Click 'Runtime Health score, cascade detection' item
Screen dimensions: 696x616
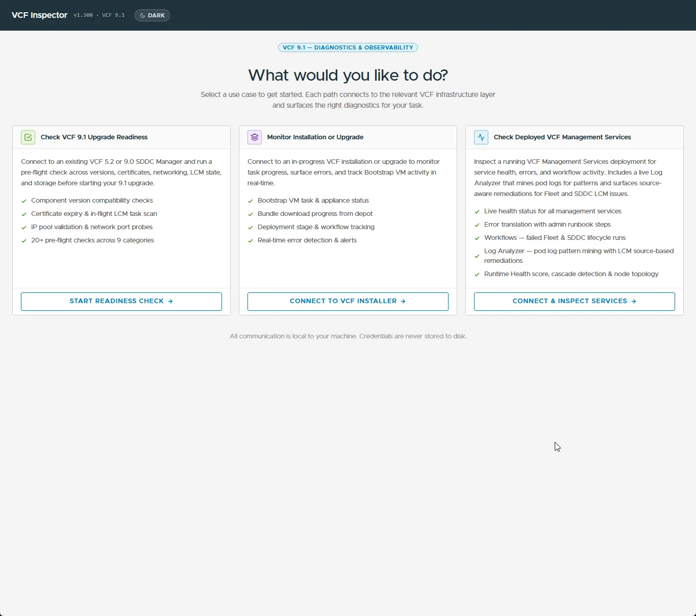point(571,274)
